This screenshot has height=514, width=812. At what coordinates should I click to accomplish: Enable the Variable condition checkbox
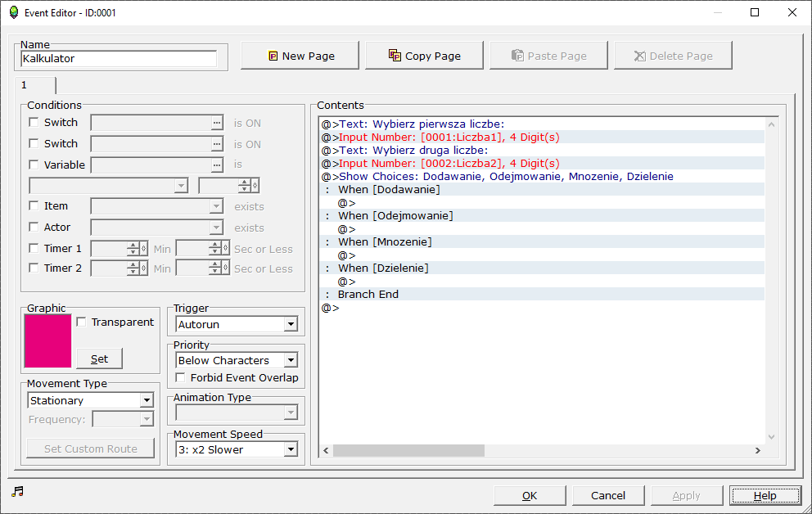click(34, 165)
